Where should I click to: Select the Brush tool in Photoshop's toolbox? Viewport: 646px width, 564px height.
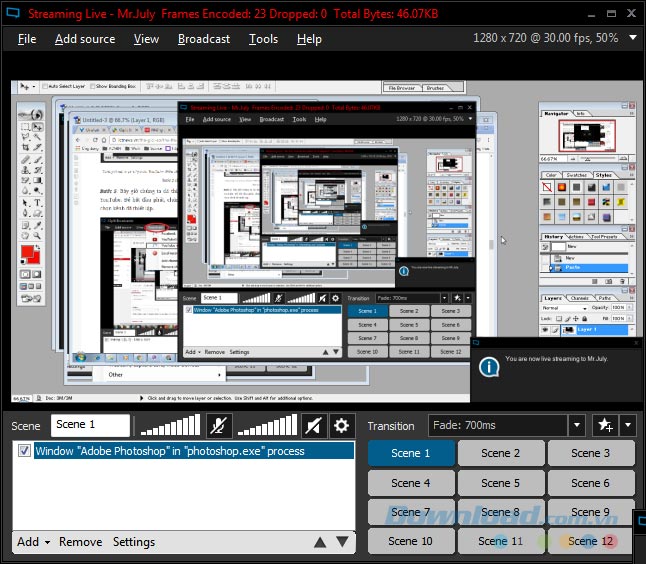coord(37,159)
